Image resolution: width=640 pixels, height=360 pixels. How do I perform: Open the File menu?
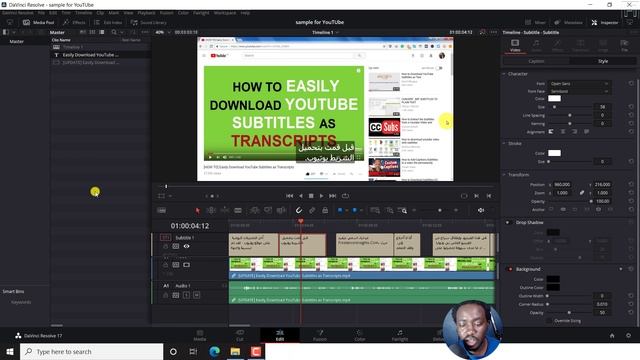point(41,13)
